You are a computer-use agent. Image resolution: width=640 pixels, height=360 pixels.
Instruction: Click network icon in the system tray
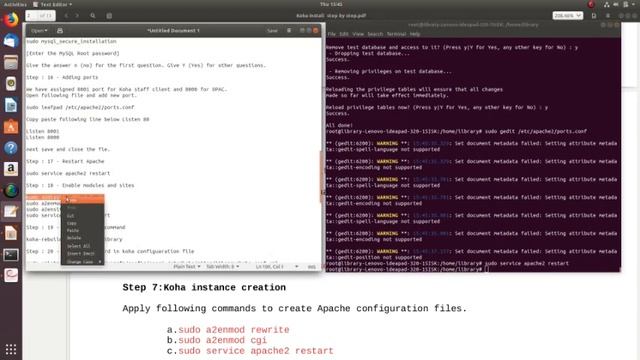click(607, 4)
